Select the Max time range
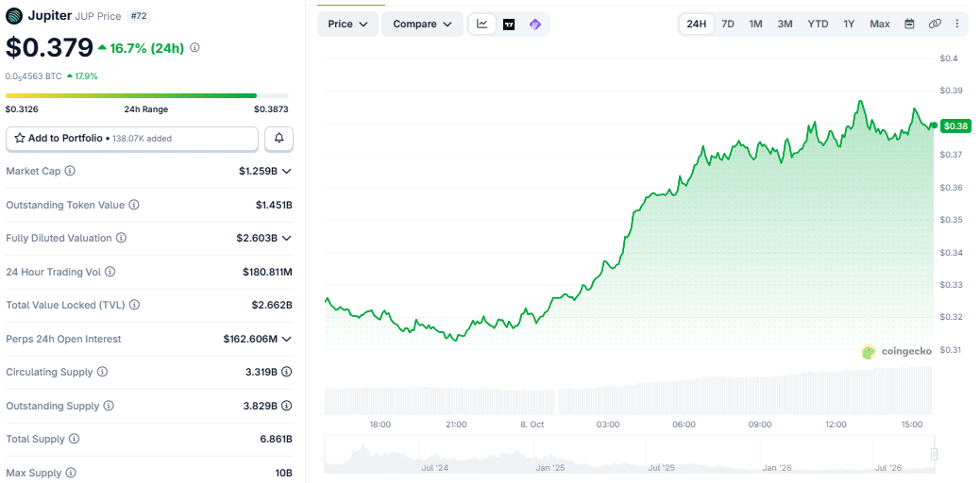This screenshot has height=483, width=980. coord(879,24)
